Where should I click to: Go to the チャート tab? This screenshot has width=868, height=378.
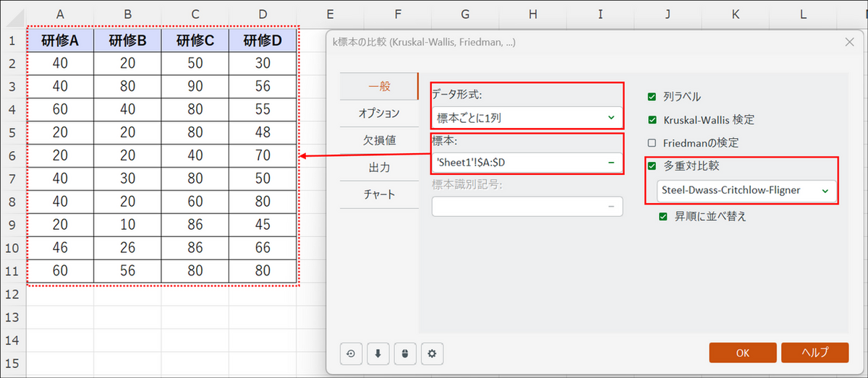[x=378, y=194]
